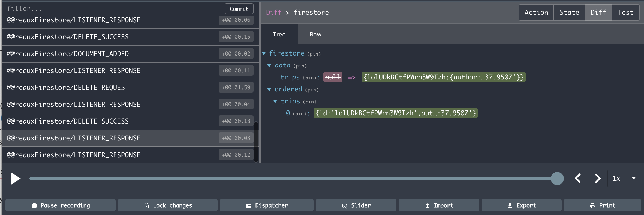Click the Export button
Viewport: 644px width, 215px height.
[521, 205]
